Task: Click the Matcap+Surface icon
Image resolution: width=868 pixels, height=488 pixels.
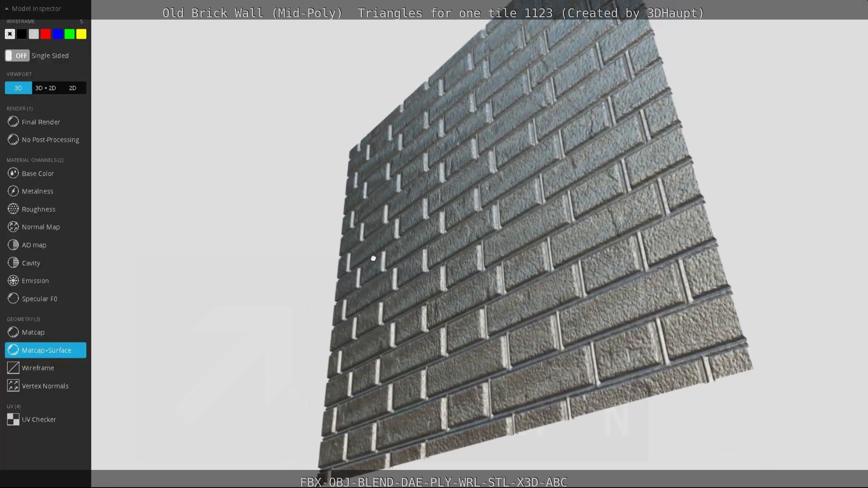Action: pyautogui.click(x=13, y=350)
